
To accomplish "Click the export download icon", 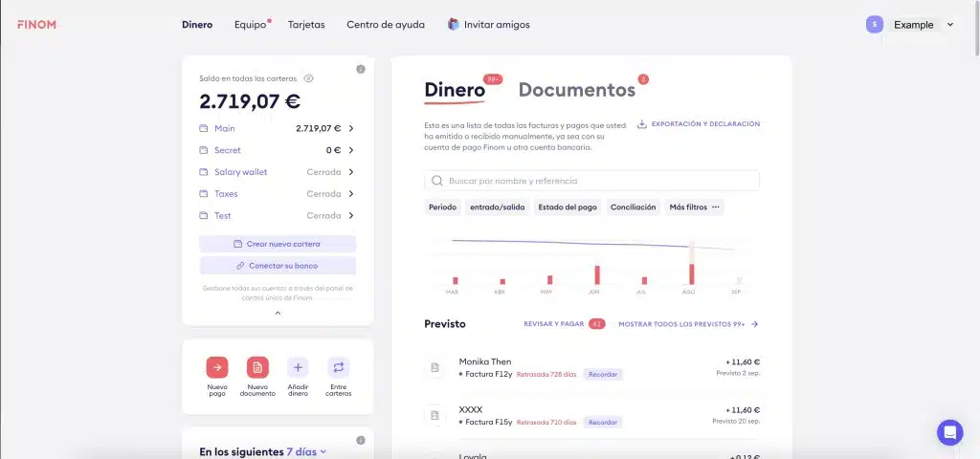I will [x=642, y=124].
